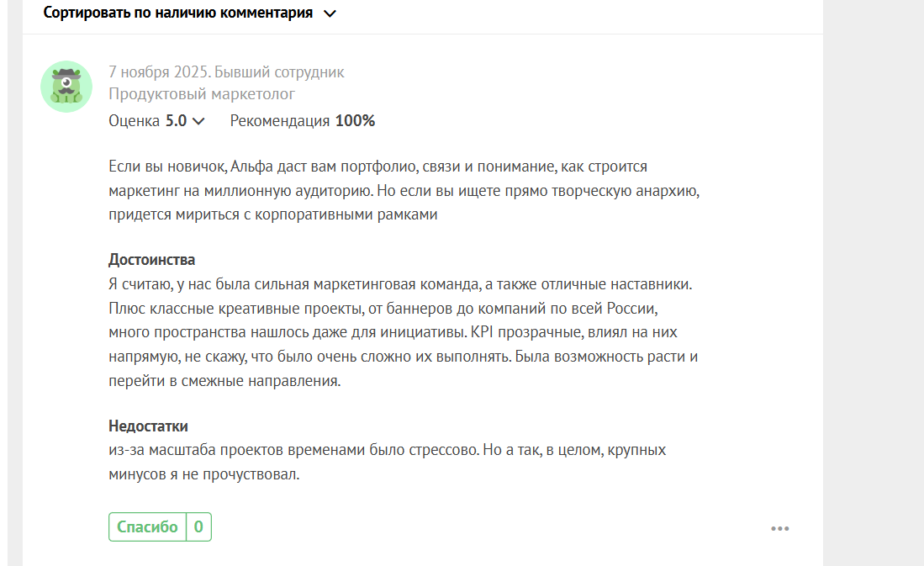Image resolution: width=924 pixels, height=566 pixels.
Task: Click the Достоинства heading
Action: 152,259
